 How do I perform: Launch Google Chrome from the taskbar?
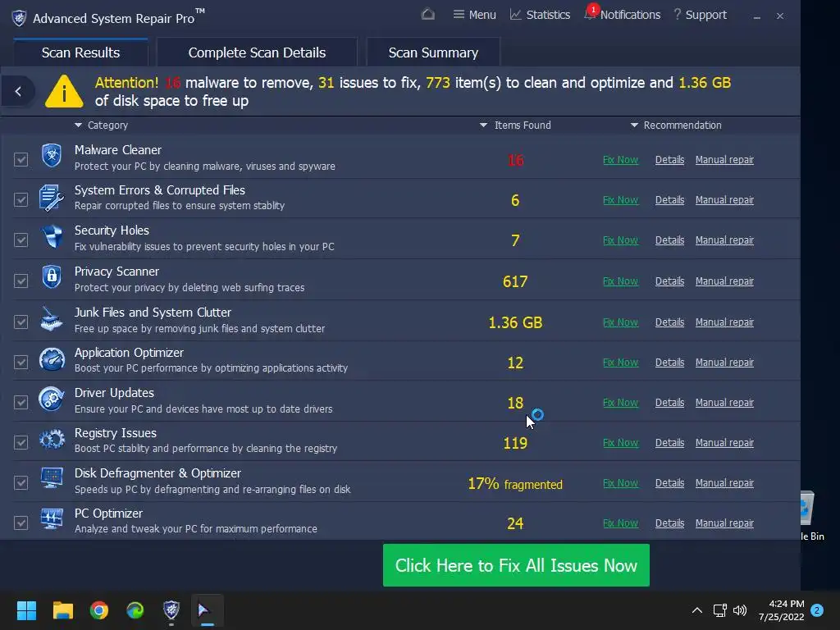(99, 610)
